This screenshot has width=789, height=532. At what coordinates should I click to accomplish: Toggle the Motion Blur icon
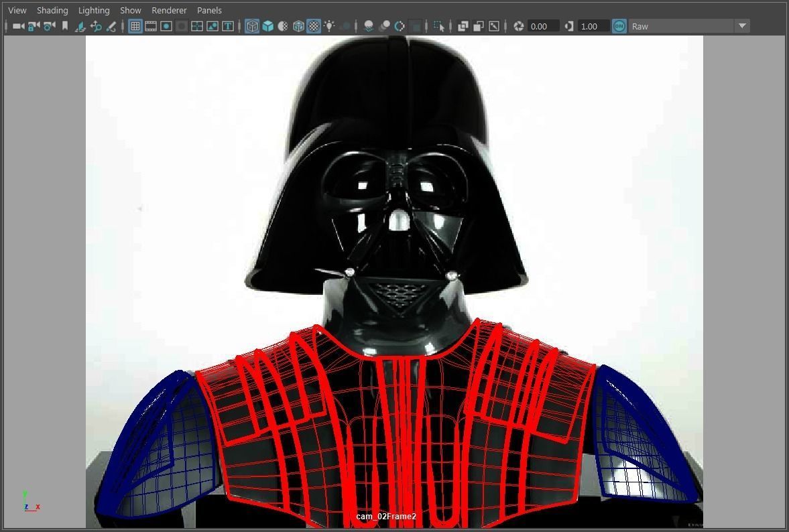384,26
